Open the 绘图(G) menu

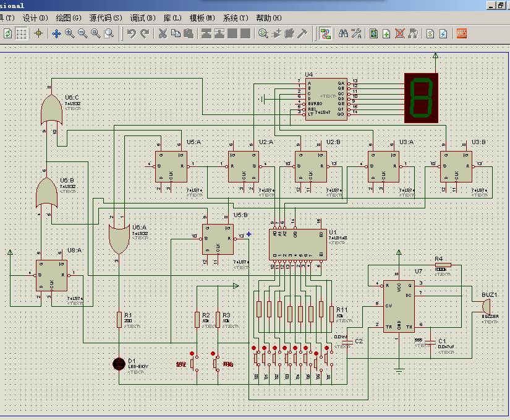68,18
